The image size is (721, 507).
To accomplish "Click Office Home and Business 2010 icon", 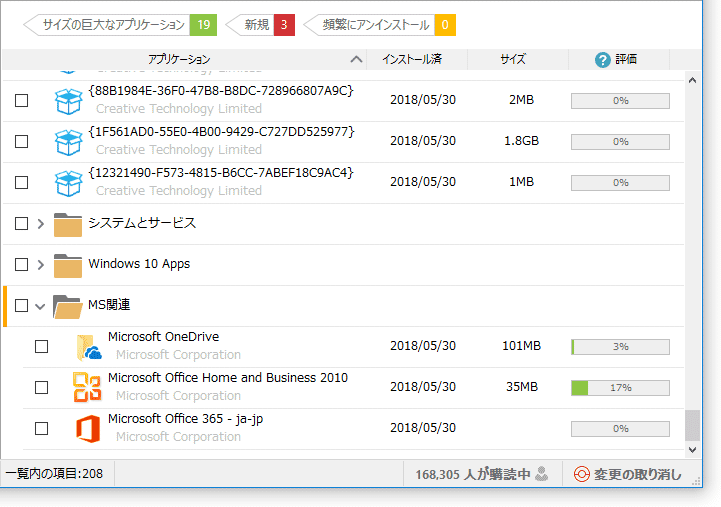I will (87, 387).
